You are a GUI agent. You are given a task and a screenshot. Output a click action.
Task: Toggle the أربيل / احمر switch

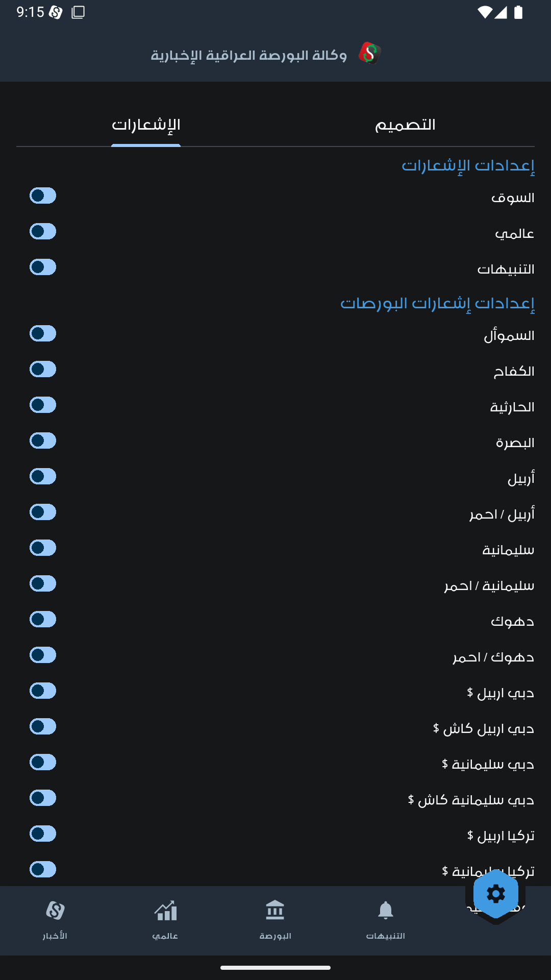tap(43, 512)
